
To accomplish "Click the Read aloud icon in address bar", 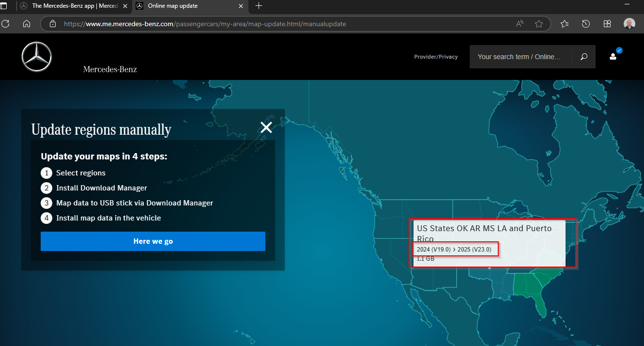I will pos(520,24).
